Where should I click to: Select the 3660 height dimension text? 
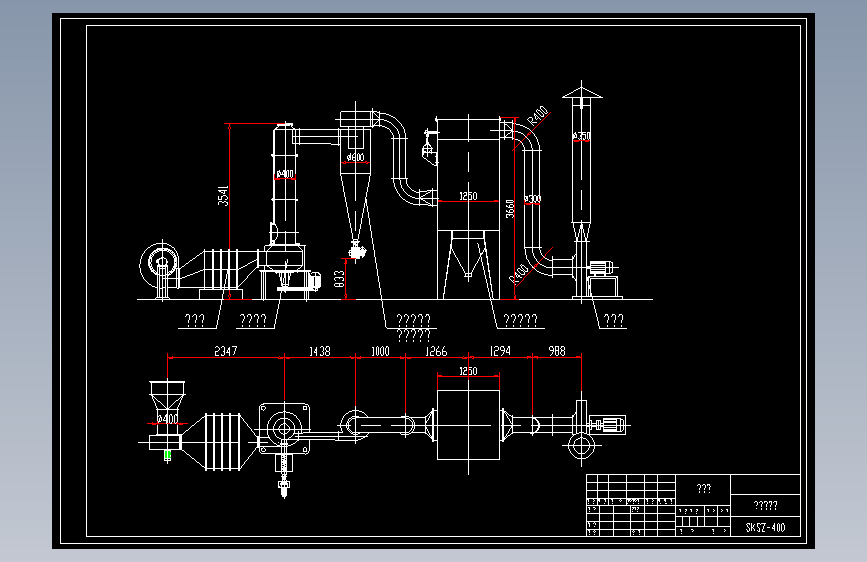[x=510, y=209]
